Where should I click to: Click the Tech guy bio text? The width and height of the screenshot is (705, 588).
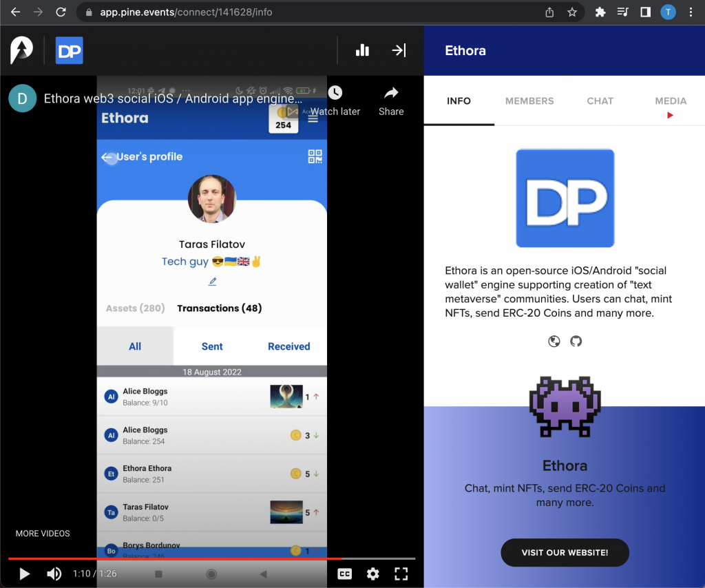click(211, 262)
